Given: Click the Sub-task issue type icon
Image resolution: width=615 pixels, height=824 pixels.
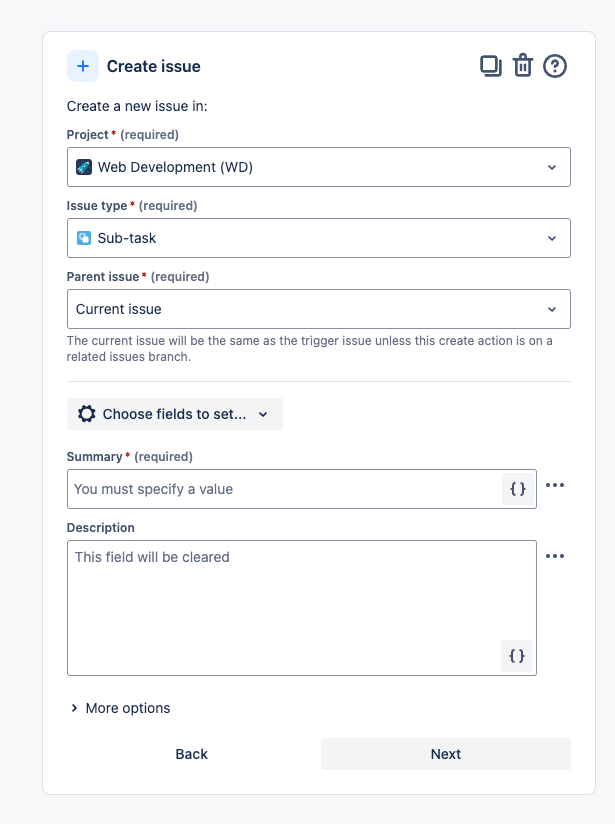Looking at the screenshot, I should pos(84,238).
